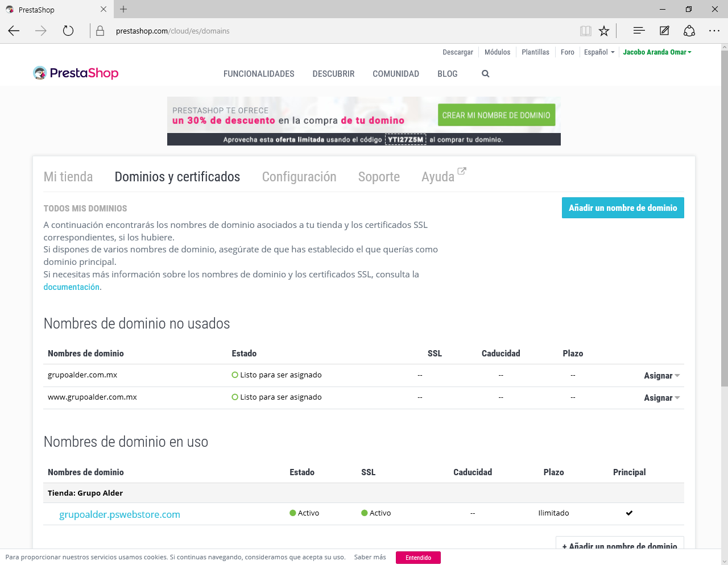The width and height of the screenshot is (728, 565).
Task: Open Reading view book icon
Action: coord(586,31)
